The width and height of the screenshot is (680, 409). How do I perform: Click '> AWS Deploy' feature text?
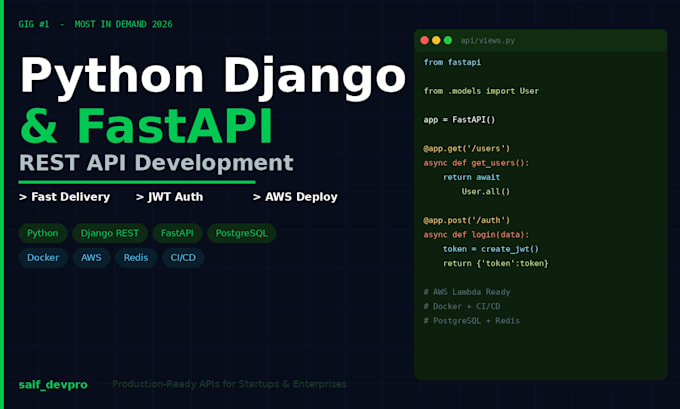pyautogui.click(x=295, y=197)
